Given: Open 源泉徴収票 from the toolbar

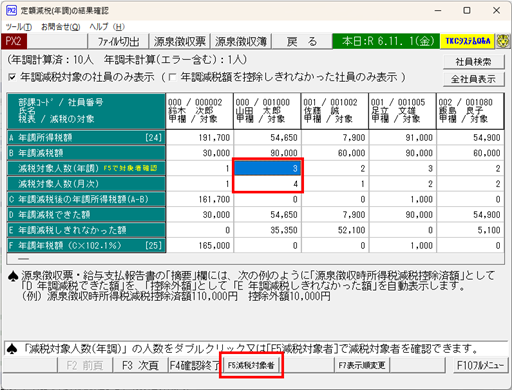Looking at the screenshot, I should pos(179,41).
